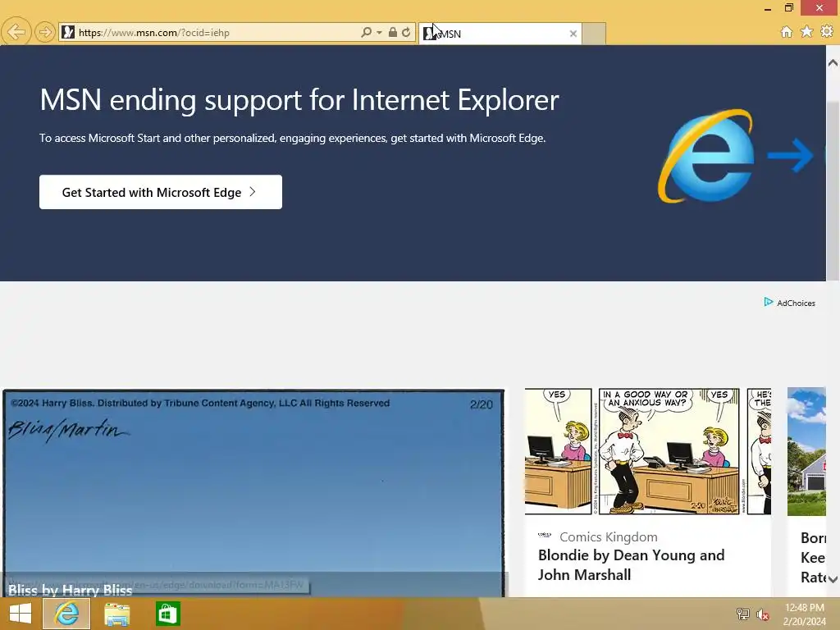Click the AdChoices link
The image size is (840, 630).
tap(796, 304)
